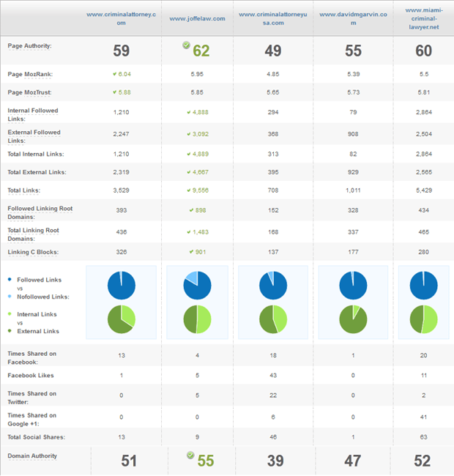Click the dark blue Followed Links legend dot
Screen dimensions: 454x476
pos(10,279)
